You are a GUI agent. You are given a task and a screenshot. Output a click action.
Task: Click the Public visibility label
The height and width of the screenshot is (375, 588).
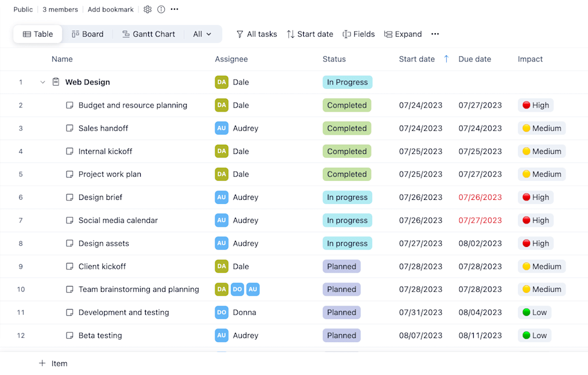23,9
